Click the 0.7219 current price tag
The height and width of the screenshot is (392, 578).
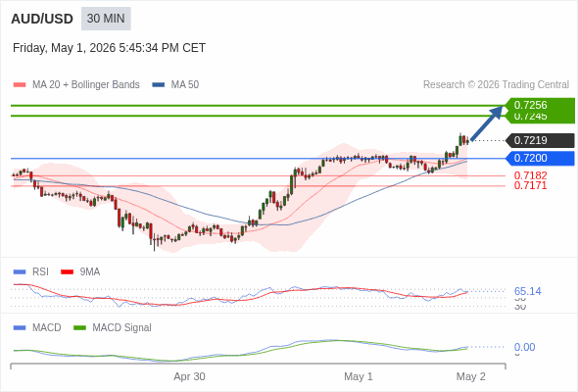pyautogui.click(x=540, y=140)
